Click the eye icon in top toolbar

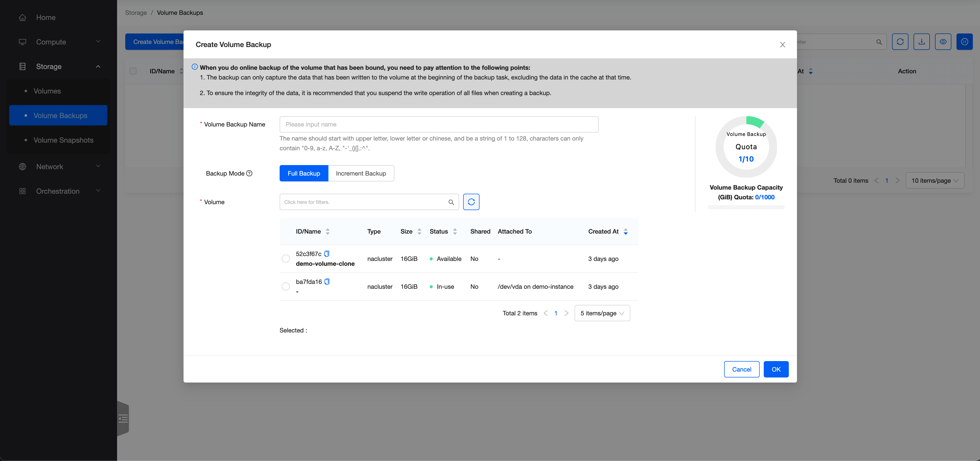tap(943, 42)
